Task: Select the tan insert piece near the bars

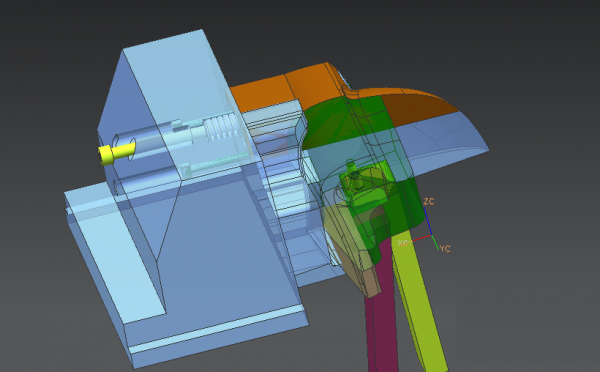Action: tap(350, 245)
